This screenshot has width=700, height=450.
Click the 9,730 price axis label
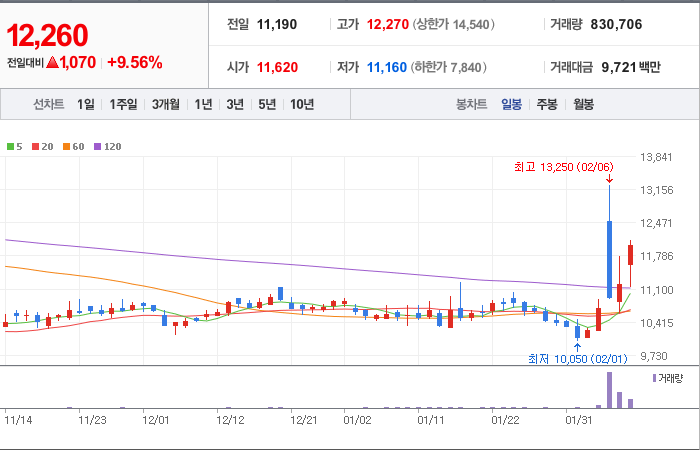pyautogui.click(x=656, y=356)
